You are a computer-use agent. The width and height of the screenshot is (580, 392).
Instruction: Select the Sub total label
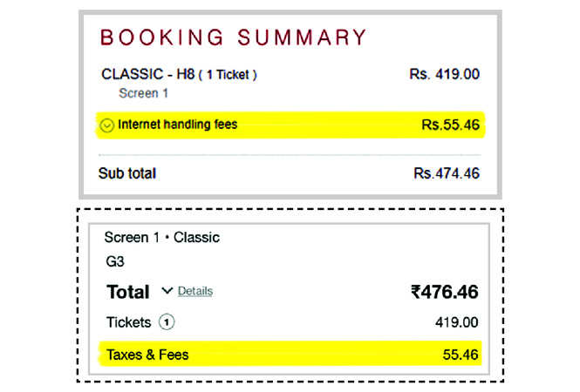pyautogui.click(x=127, y=173)
